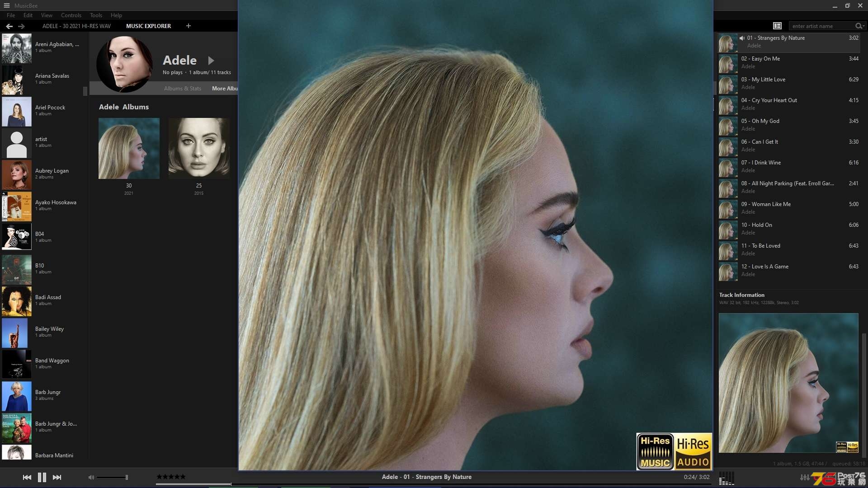The image size is (868, 488).
Task: Click the artist list scrollbar handle
Action: click(x=85, y=91)
